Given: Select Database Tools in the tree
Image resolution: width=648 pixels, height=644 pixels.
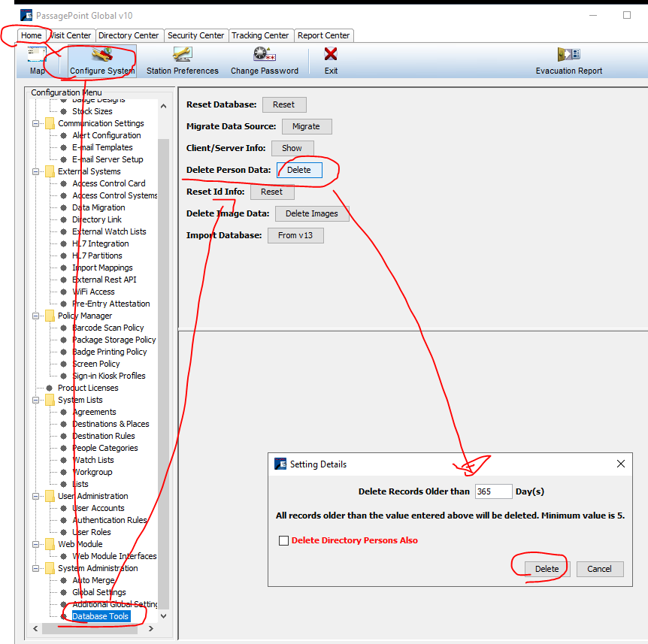Looking at the screenshot, I should tap(101, 616).
